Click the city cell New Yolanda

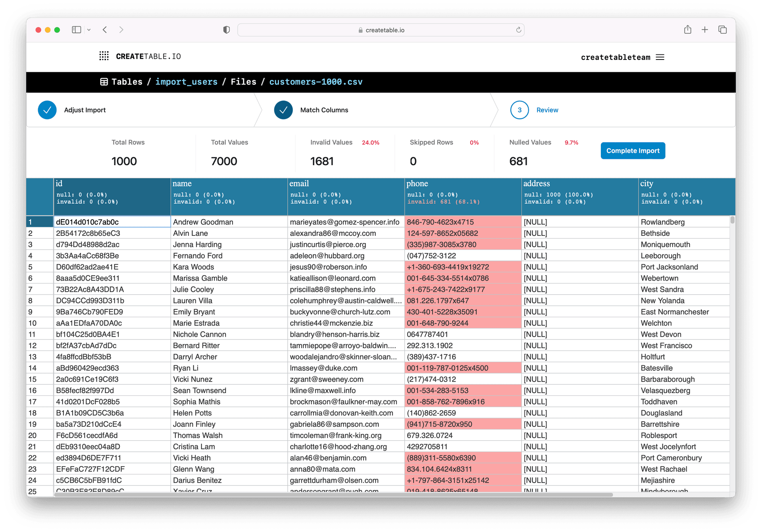[684, 301]
